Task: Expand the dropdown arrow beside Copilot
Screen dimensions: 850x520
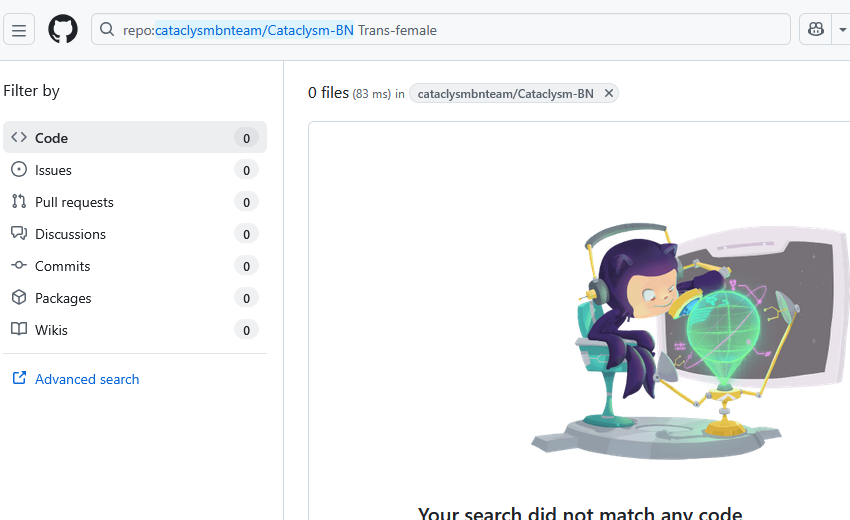Action: coord(842,29)
